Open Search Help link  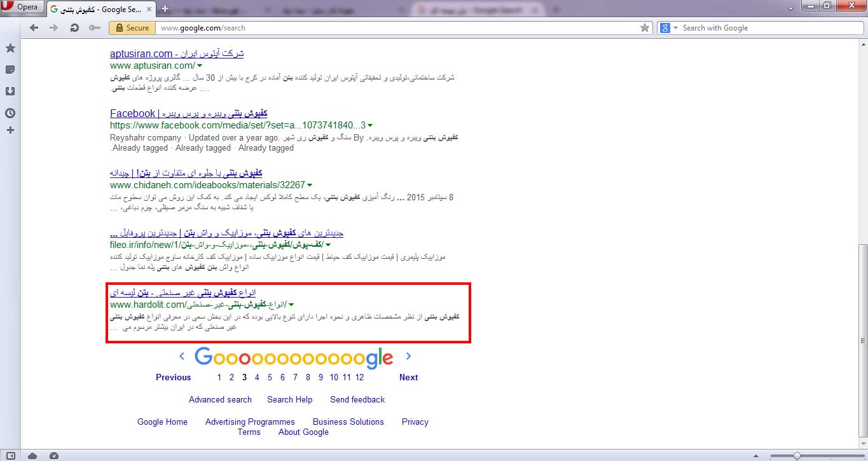(x=289, y=399)
